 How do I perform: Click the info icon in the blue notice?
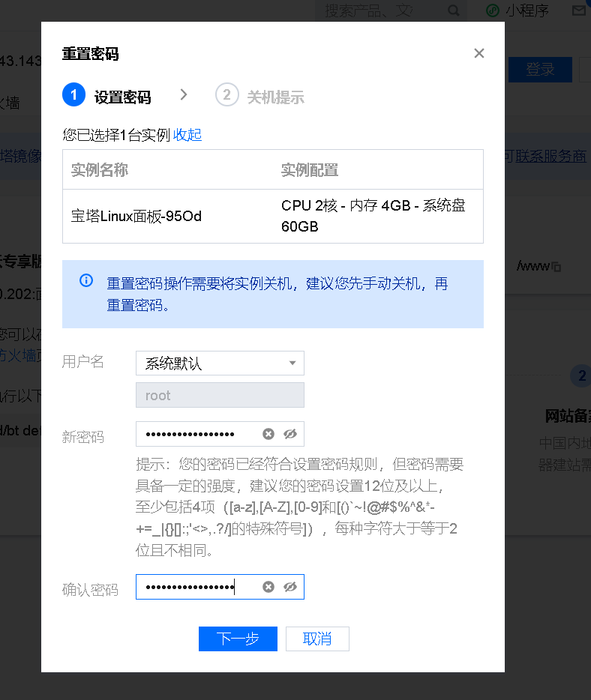point(86,280)
